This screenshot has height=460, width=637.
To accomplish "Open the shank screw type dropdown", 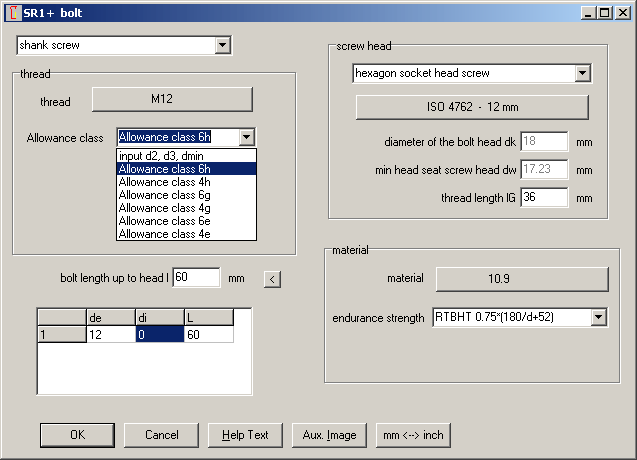I will coord(223,45).
